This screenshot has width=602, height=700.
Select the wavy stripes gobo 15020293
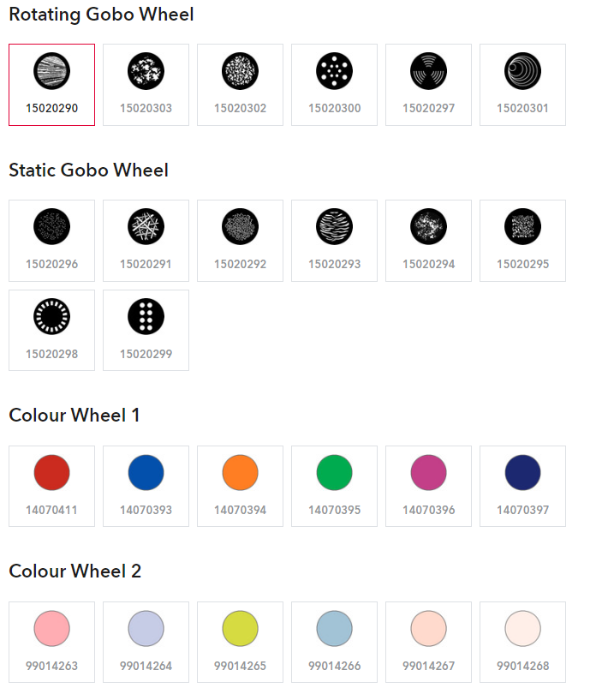coord(334,241)
